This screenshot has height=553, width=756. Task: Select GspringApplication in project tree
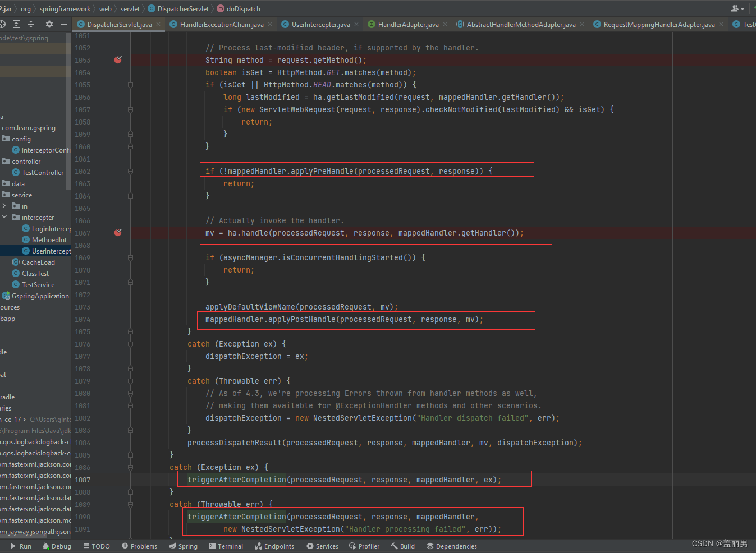35,296
